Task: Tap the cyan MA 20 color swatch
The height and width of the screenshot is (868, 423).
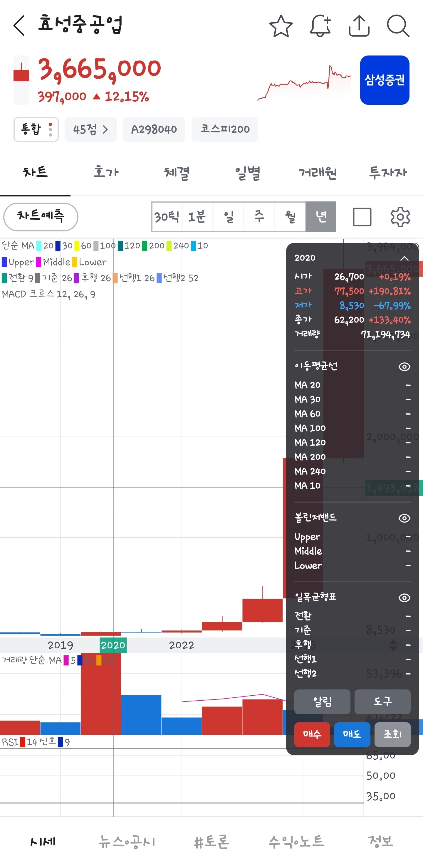Action: tap(39, 246)
